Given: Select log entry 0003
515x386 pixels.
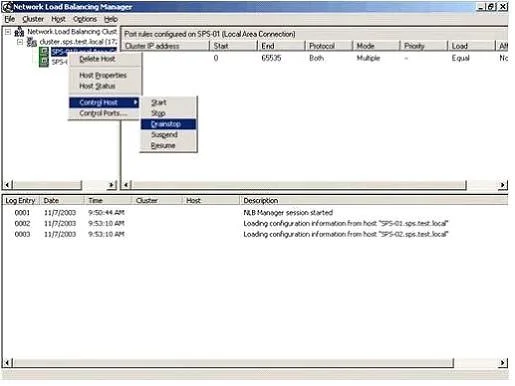Looking at the screenshot, I should click(x=255, y=234).
